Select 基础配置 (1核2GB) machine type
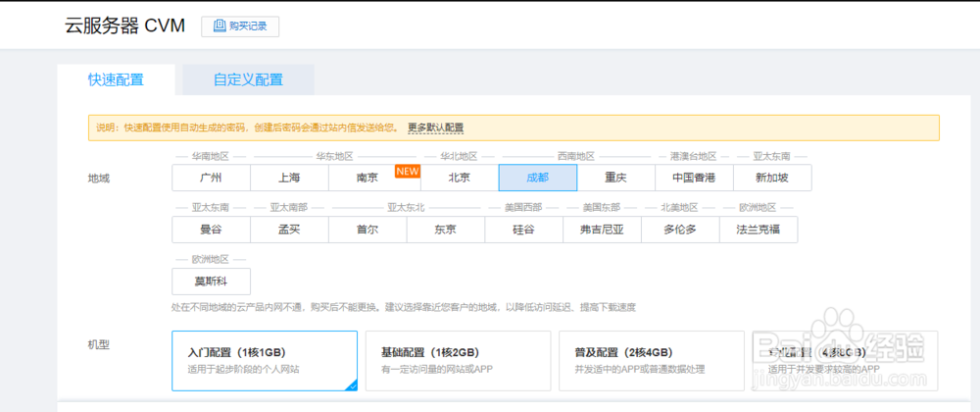 click(458, 361)
